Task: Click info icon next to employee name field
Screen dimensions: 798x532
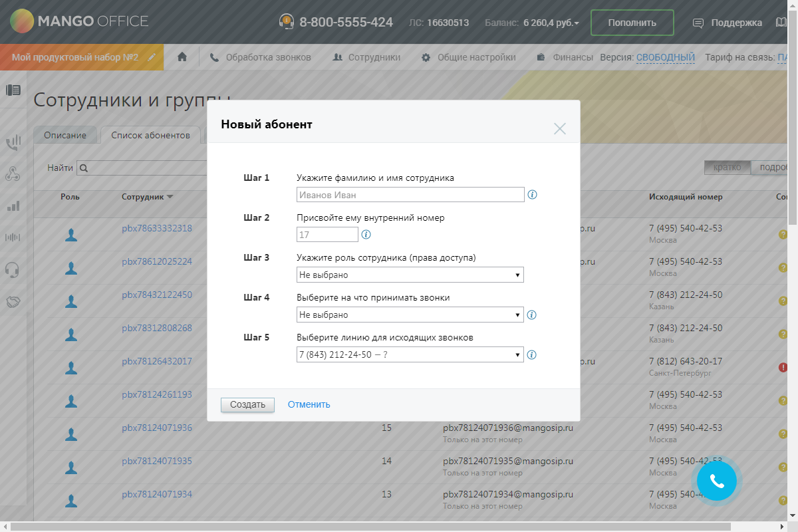Action: coord(532,195)
